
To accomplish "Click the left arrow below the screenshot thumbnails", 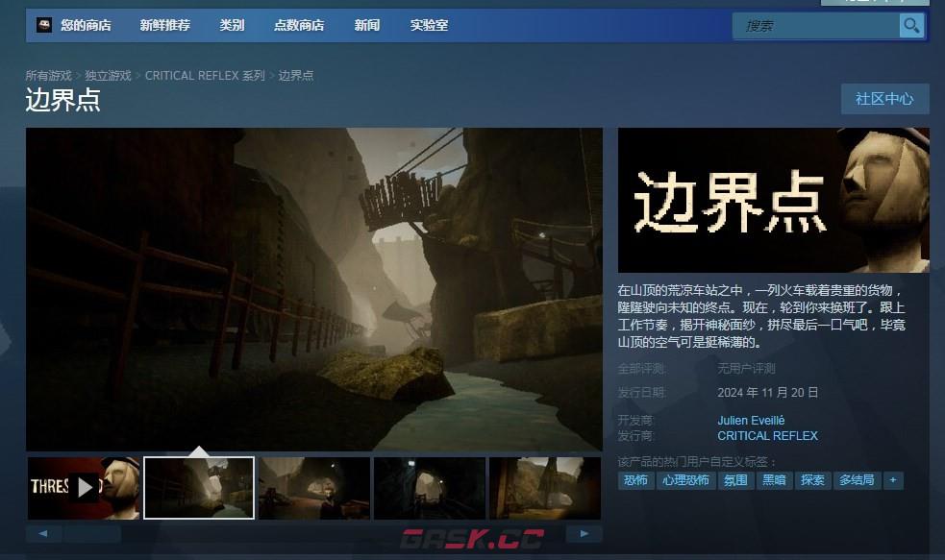I will click(x=42, y=531).
